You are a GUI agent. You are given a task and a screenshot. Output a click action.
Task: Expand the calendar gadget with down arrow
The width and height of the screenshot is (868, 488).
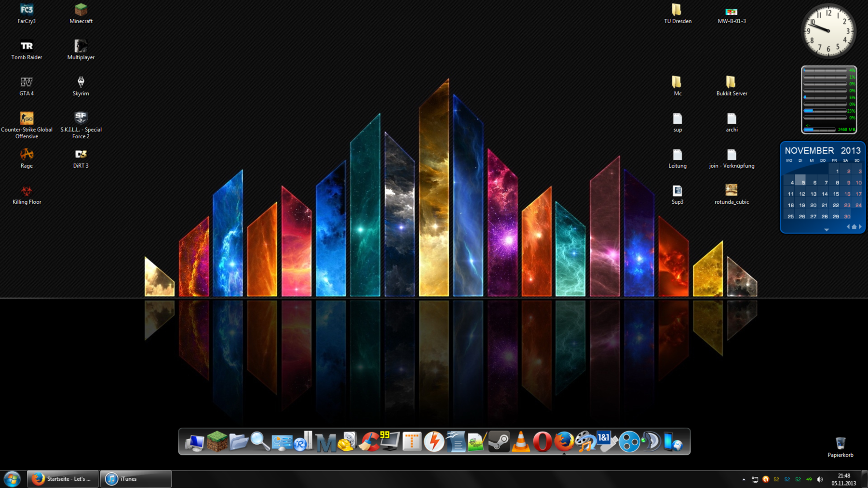click(x=827, y=230)
